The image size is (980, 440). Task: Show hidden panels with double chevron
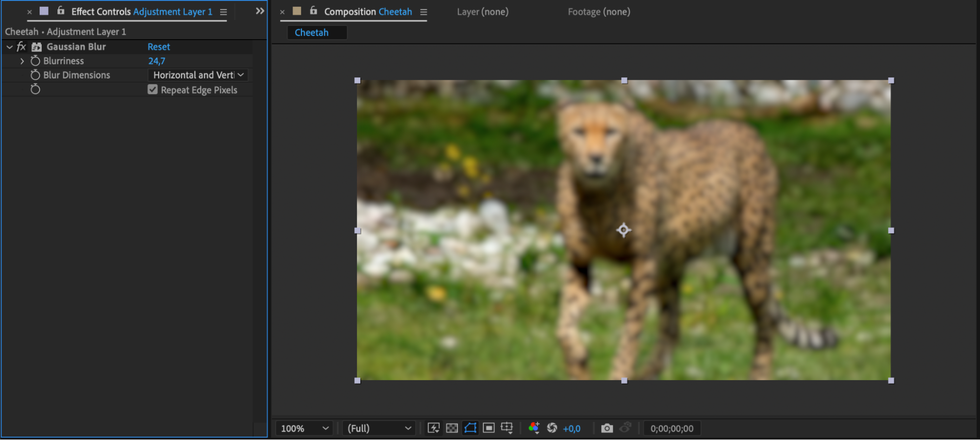coord(260,11)
